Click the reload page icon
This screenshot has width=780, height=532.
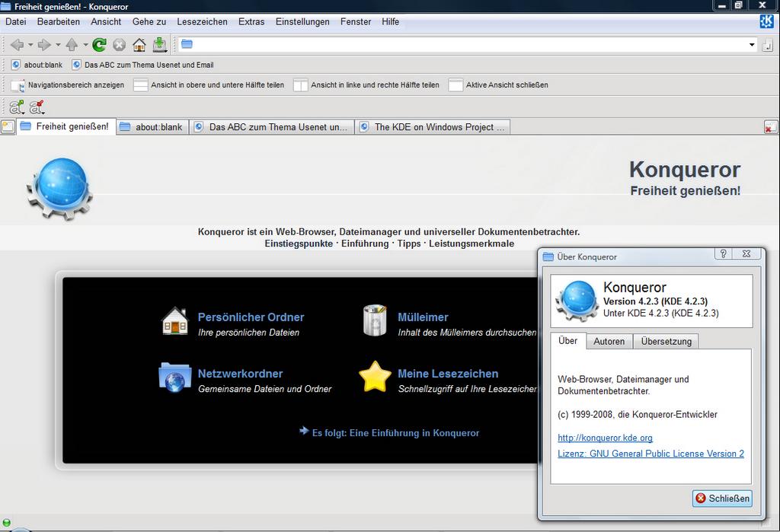(99, 45)
